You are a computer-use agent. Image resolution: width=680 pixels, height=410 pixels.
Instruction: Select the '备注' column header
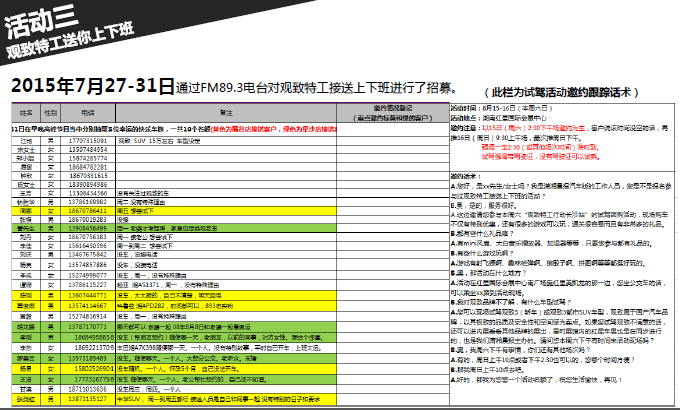[x=226, y=113]
